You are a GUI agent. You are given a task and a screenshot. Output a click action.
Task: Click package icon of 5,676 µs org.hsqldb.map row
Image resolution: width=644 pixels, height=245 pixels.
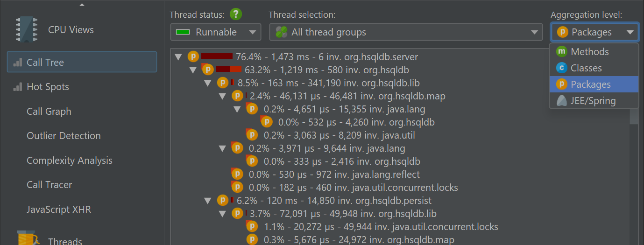click(252, 240)
